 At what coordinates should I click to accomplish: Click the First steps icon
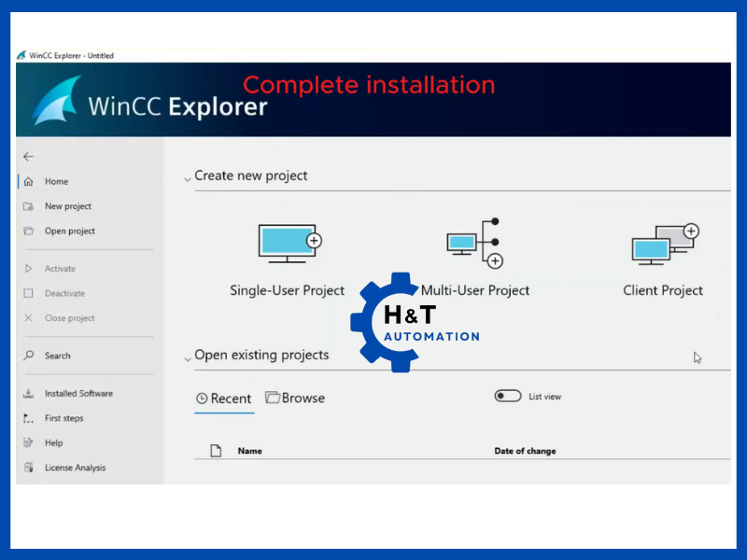point(28,418)
